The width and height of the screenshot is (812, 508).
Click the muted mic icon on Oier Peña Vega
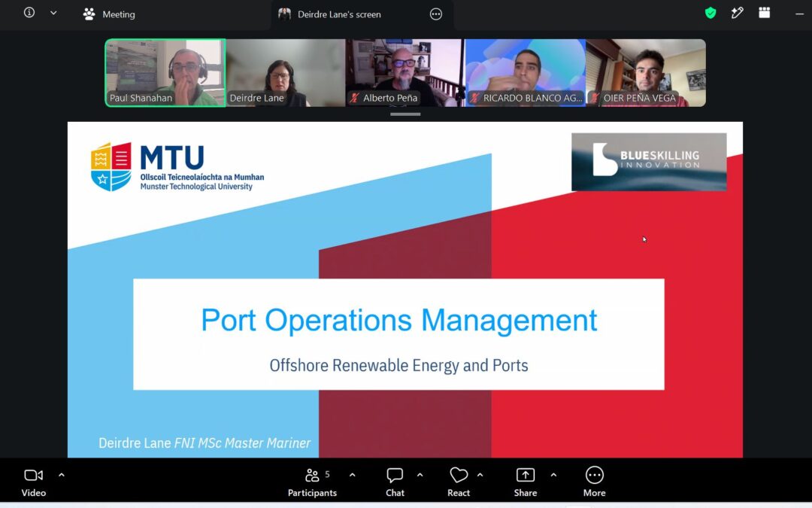coord(595,98)
